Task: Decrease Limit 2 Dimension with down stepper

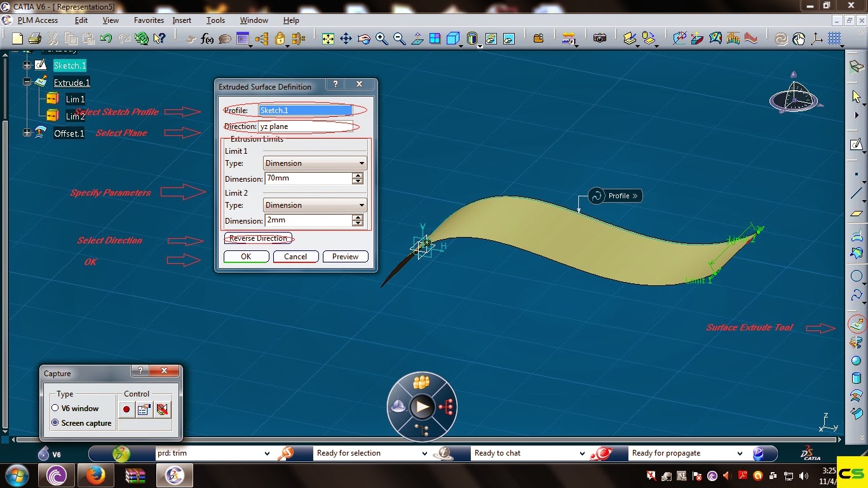Action: point(358,224)
